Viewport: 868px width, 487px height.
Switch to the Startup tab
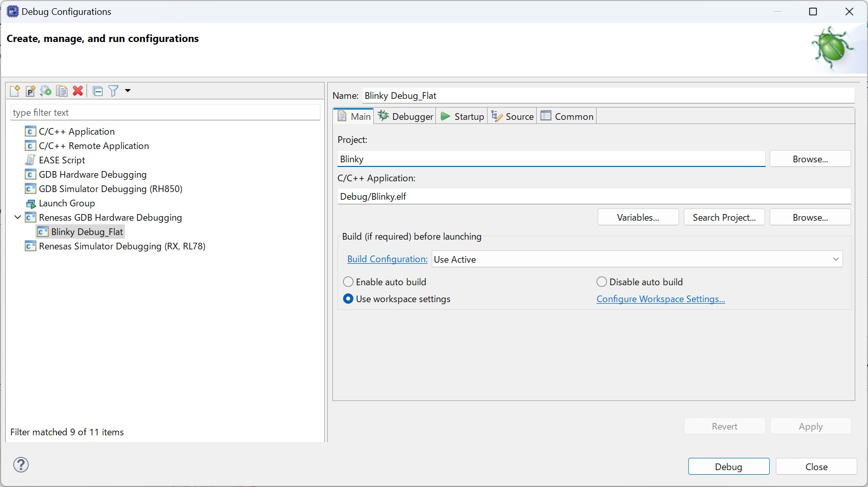pyautogui.click(x=462, y=116)
